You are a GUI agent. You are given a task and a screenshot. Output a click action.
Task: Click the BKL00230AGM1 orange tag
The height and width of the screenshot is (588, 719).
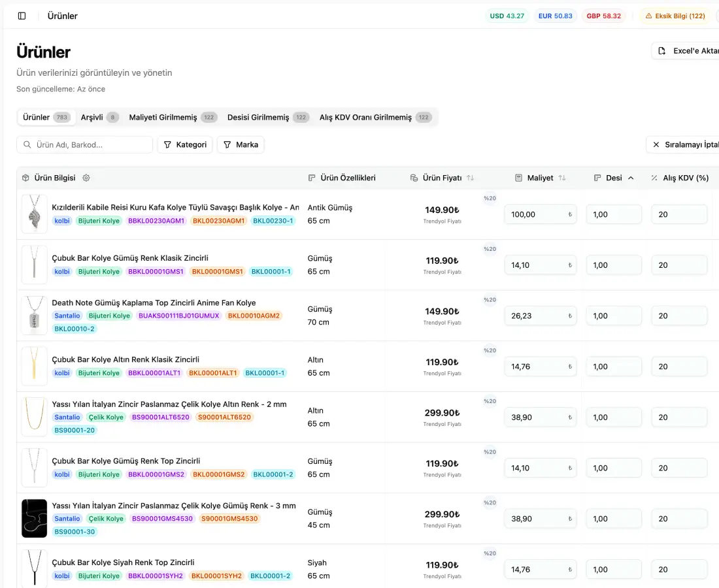pos(219,221)
